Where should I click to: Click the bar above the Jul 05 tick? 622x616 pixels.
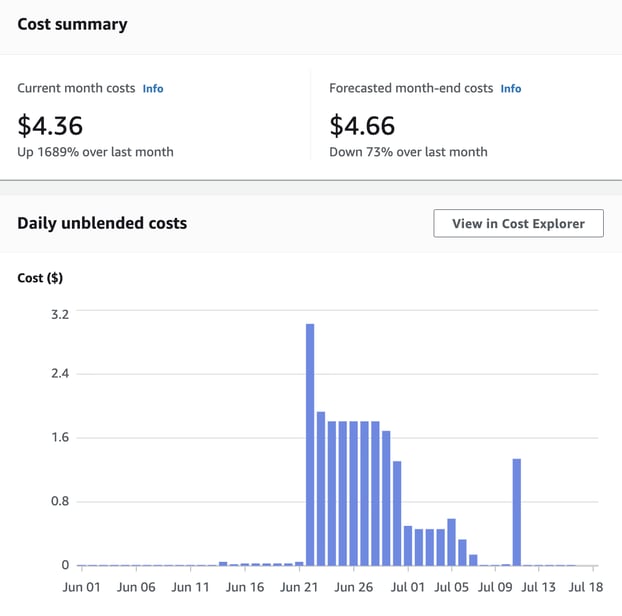click(x=451, y=542)
